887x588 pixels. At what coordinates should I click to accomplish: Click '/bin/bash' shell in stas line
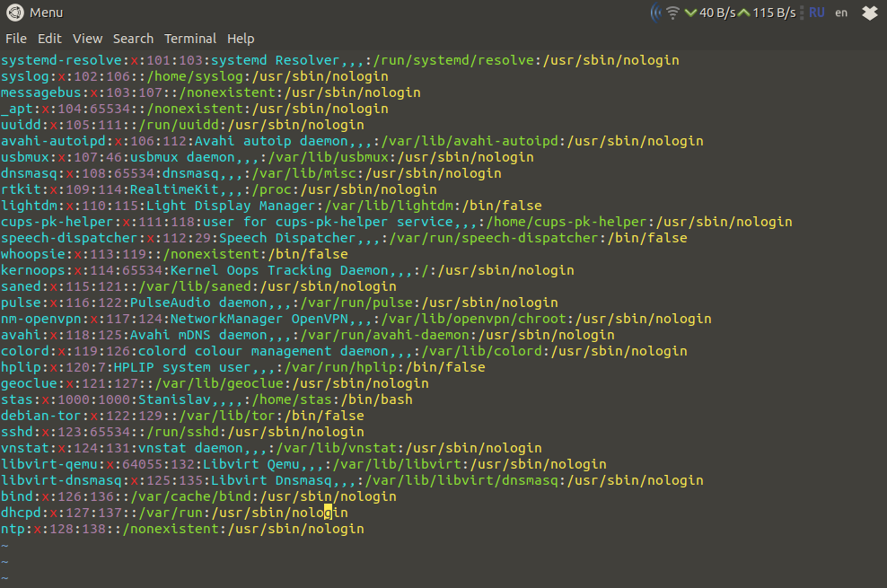coord(376,399)
